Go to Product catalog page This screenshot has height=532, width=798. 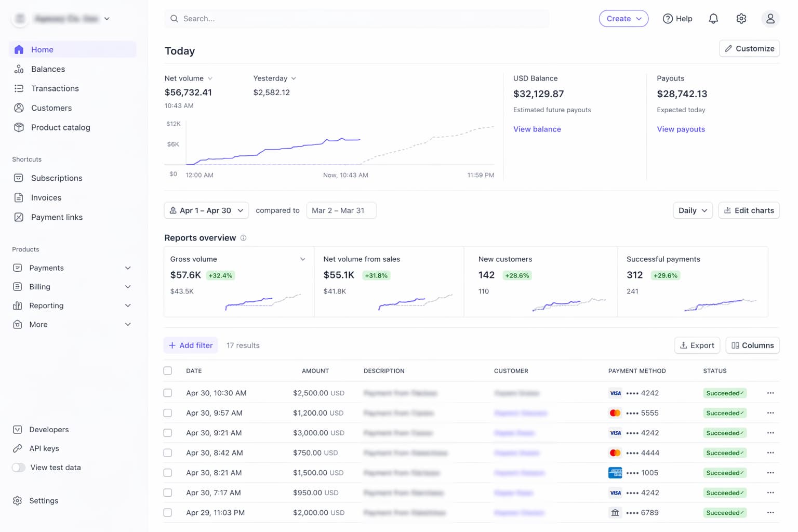pyautogui.click(x=73, y=127)
